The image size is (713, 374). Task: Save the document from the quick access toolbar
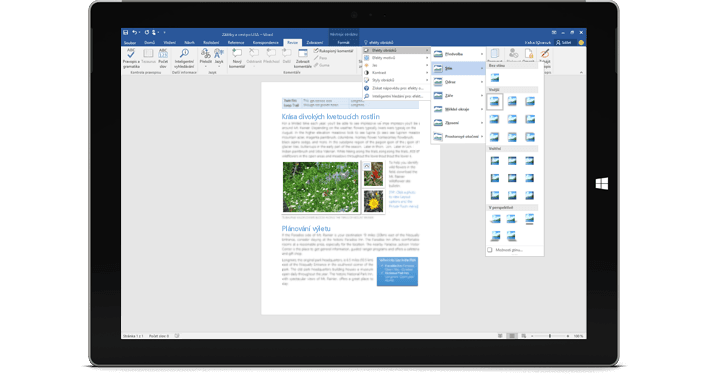pos(126,33)
